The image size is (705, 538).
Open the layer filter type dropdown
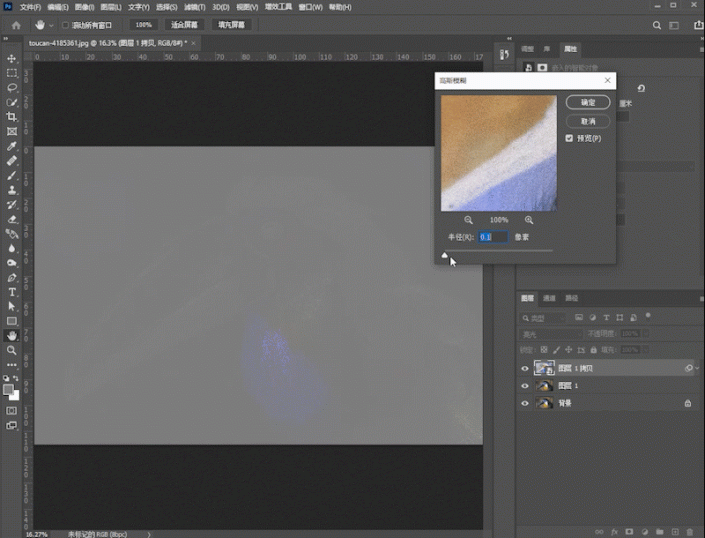551,318
